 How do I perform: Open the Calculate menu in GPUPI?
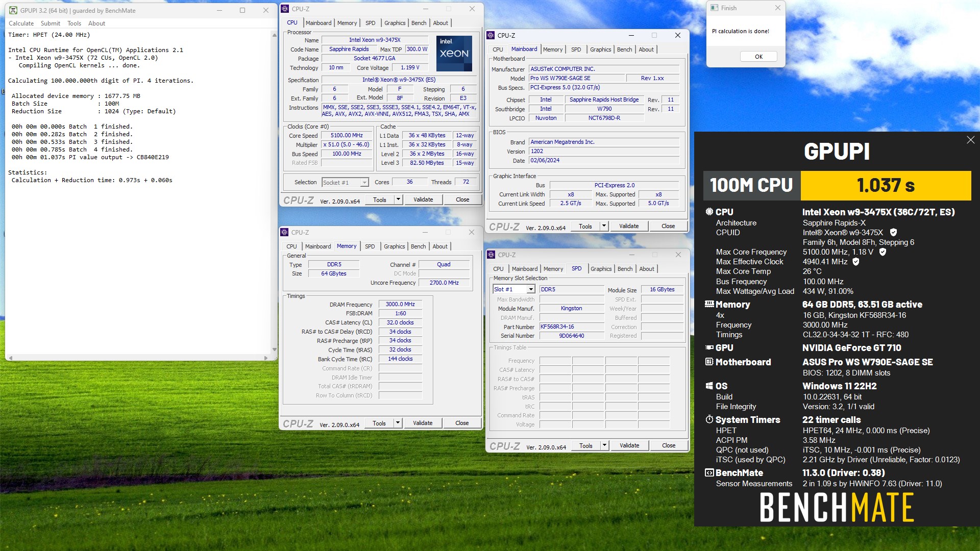[21, 23]
